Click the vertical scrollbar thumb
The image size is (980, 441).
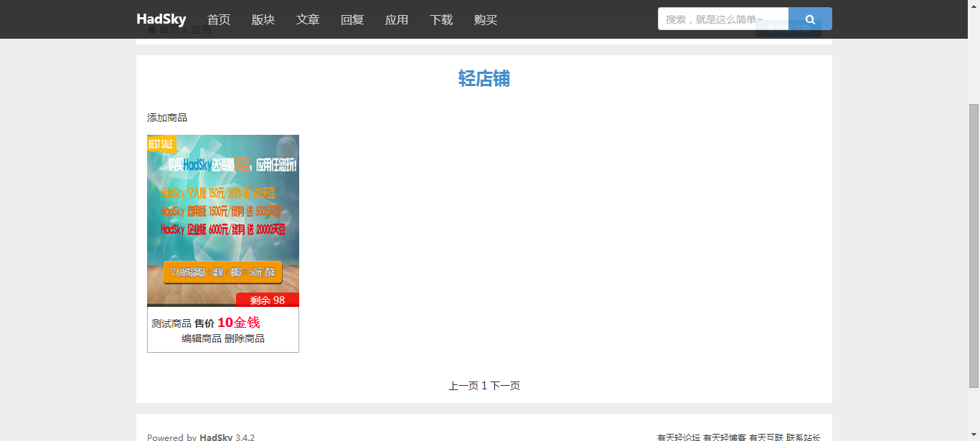974,244
